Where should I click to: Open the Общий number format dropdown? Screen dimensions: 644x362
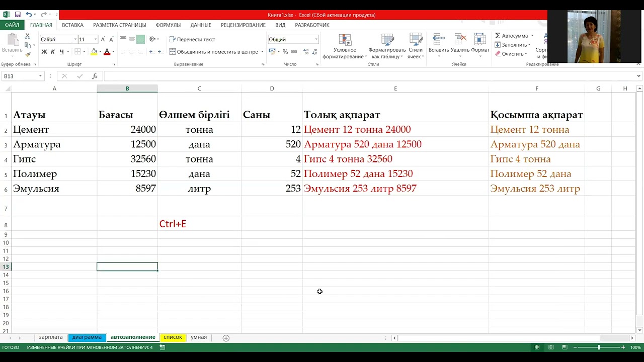coord(316,39)
